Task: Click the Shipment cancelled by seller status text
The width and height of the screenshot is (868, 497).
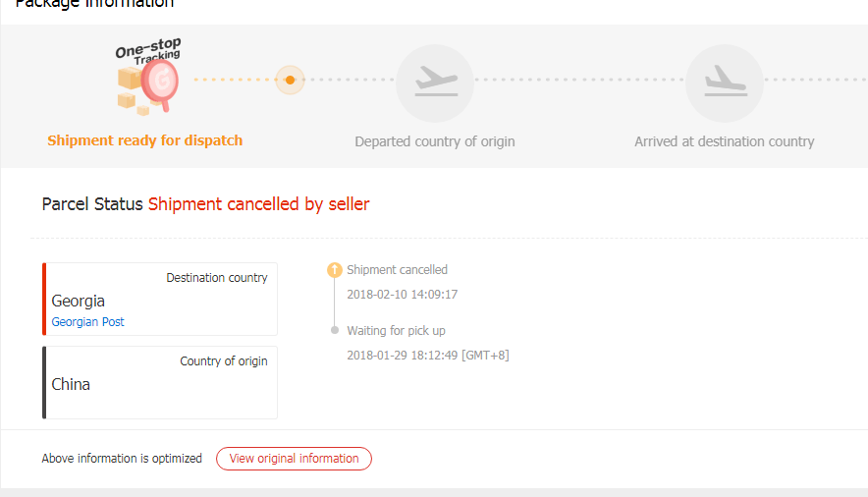Action: [258, 204]
